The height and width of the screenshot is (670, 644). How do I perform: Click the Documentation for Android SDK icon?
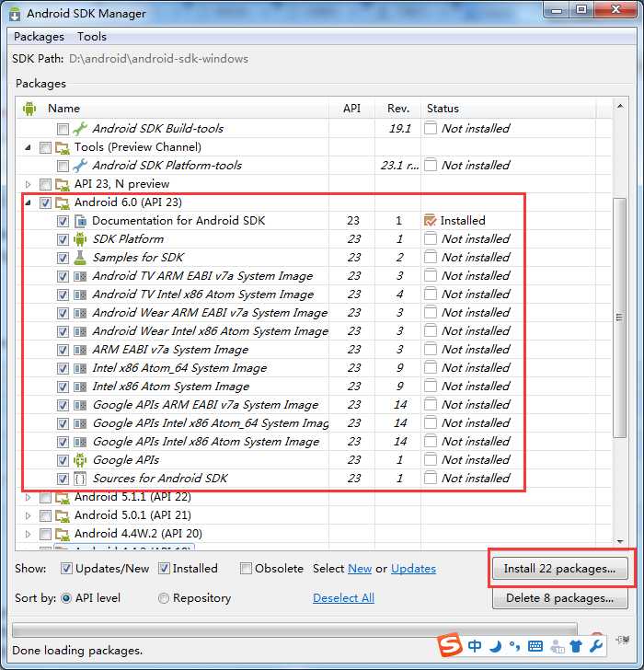(80, 221)
